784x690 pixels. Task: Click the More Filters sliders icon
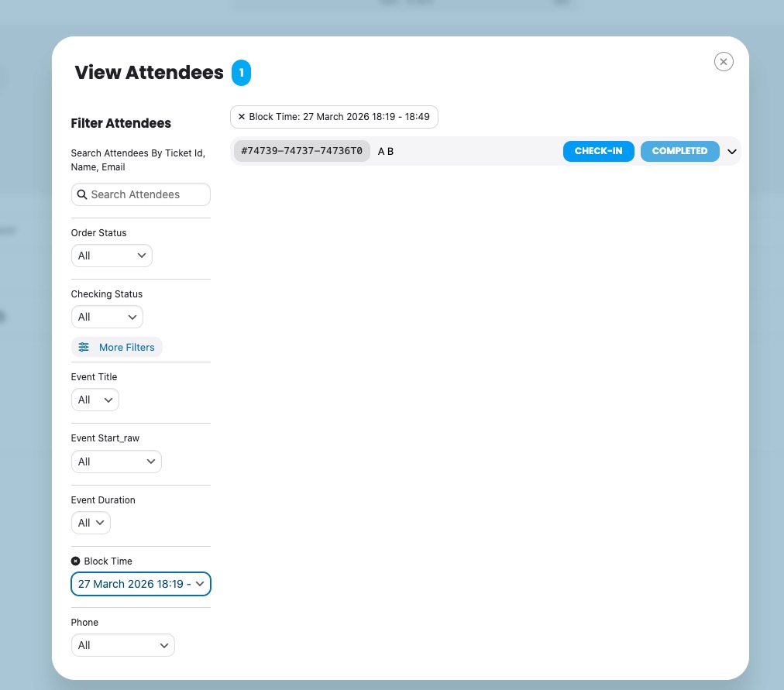(84, 347)
